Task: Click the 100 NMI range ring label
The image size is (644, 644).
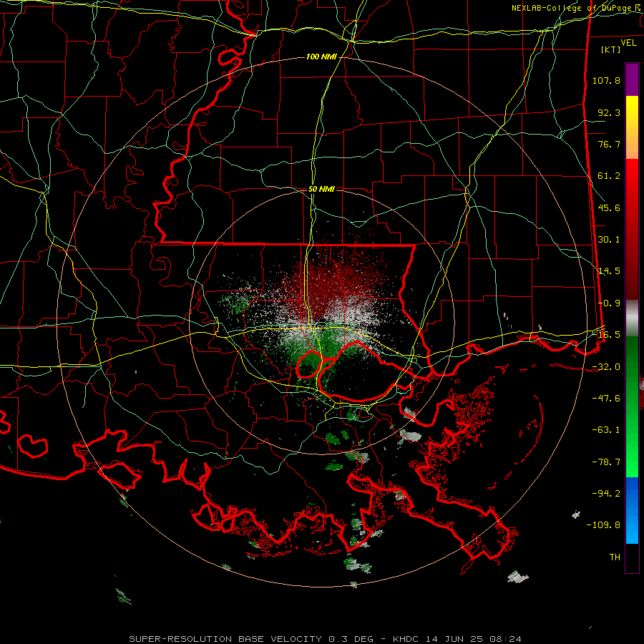Action: (x=321, y=57)
